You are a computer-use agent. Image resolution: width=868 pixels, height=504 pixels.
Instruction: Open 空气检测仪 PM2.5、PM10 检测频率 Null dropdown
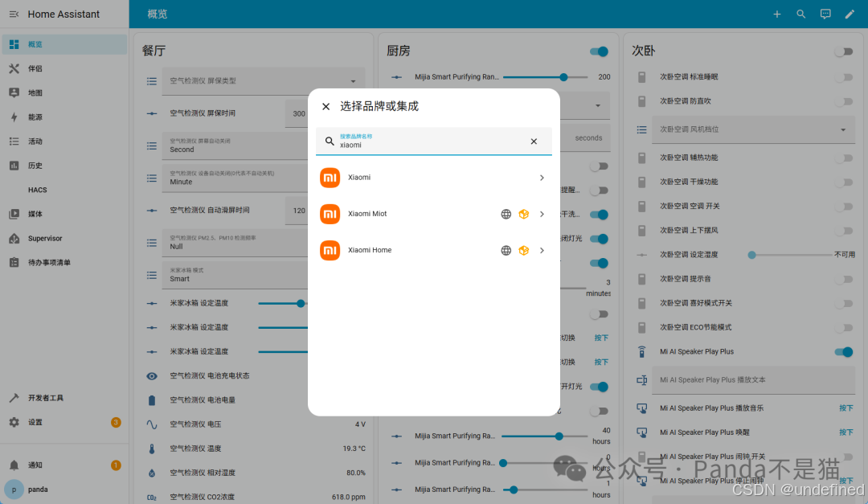coord(235,243)
